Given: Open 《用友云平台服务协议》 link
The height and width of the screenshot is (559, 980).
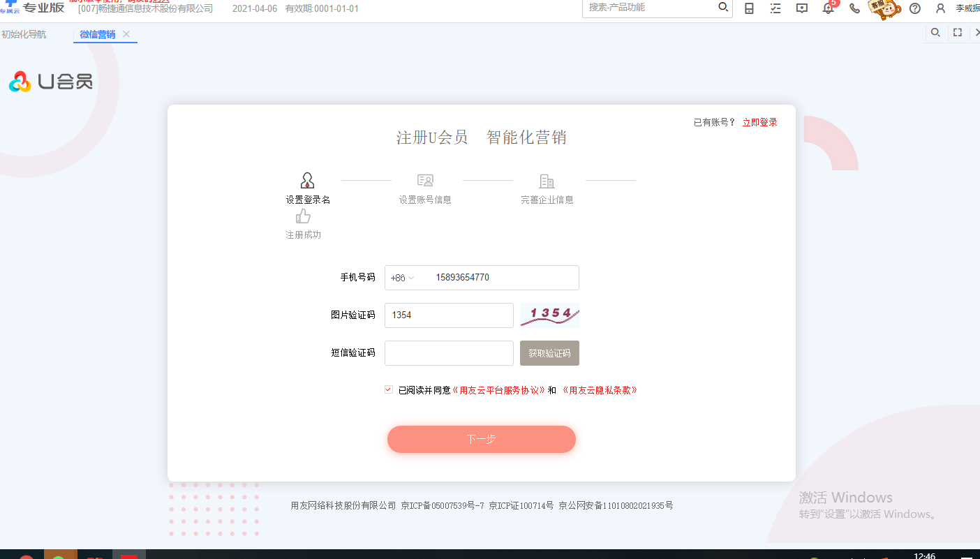Looking at the screenshot, I should [499, 390].
